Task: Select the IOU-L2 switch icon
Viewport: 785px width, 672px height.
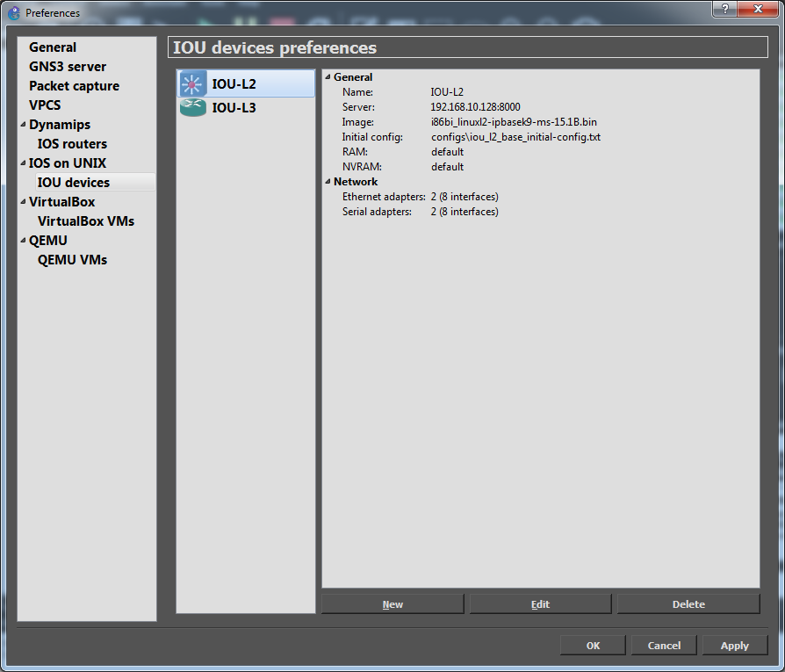Action: [x=192, y=83]
